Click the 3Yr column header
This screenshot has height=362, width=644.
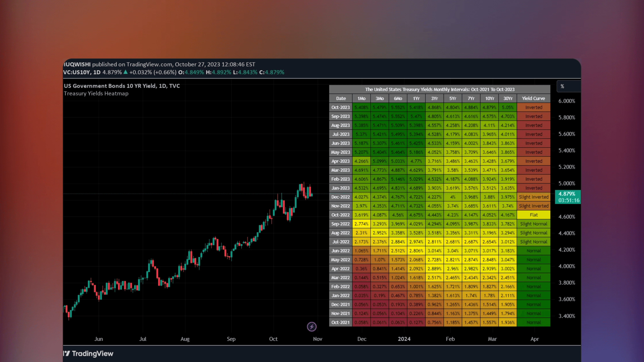pyautogui.click(x=435, y=98)
